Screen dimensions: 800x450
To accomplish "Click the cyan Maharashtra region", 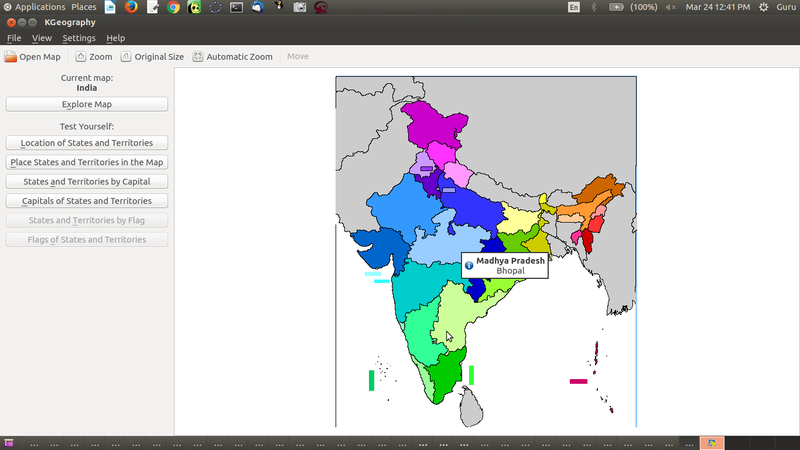I will point(421,286).
